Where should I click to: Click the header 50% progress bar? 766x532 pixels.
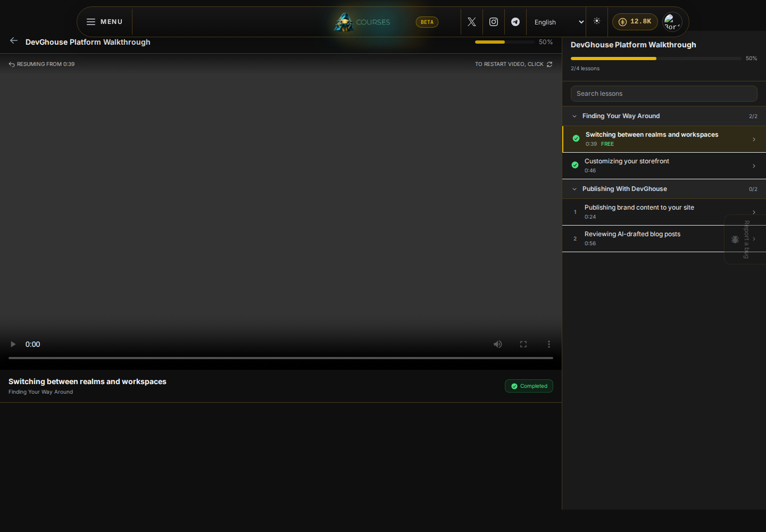tap(505, 42)
